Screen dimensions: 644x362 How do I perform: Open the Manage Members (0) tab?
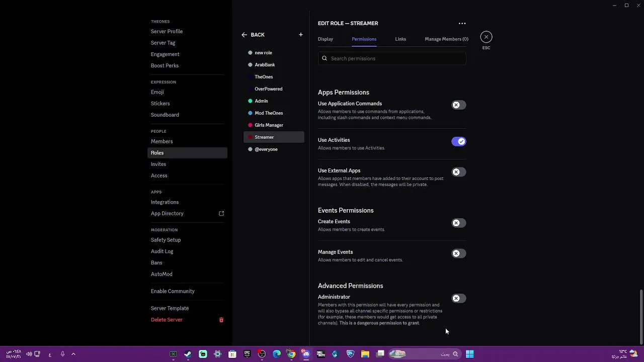pos(446,39)
